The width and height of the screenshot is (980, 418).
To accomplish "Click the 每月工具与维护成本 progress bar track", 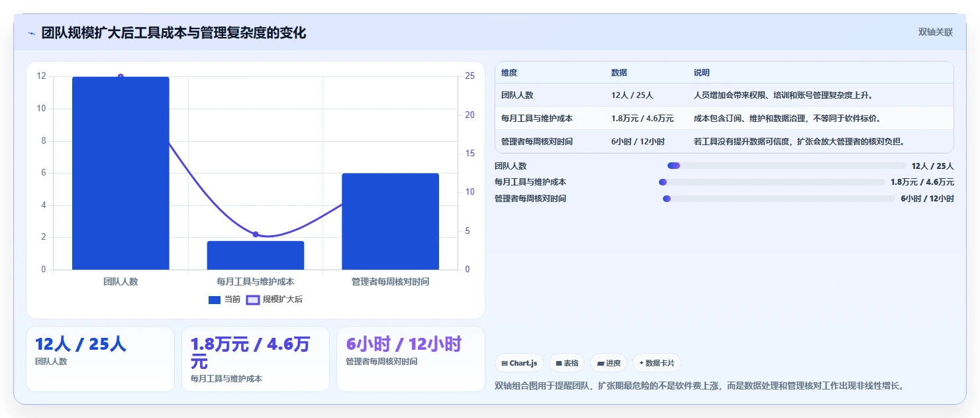I will point(772,182).
